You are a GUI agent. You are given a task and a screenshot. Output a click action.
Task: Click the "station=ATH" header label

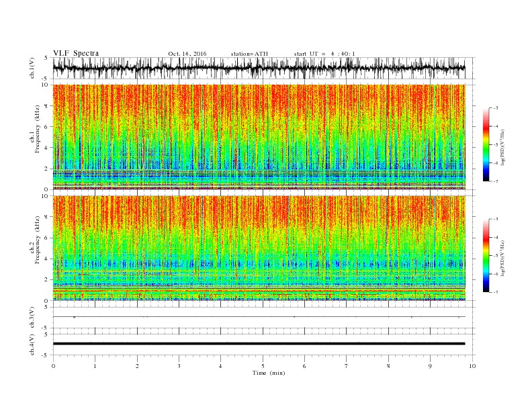[249, 54]
